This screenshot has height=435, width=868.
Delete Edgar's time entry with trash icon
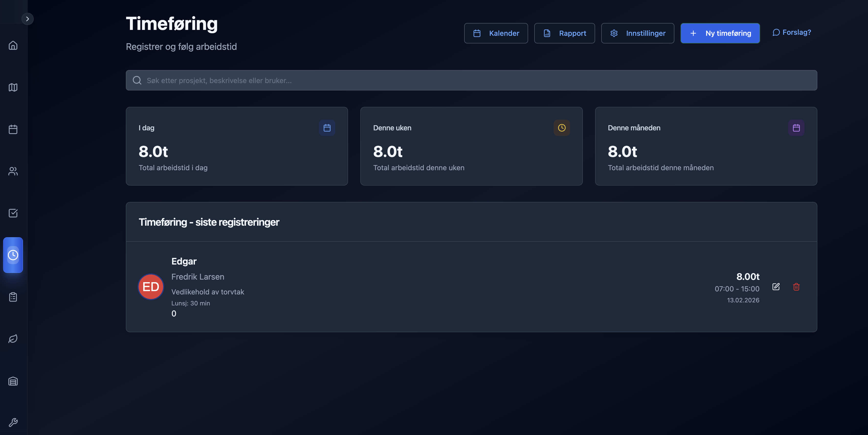tap(796, 287)
